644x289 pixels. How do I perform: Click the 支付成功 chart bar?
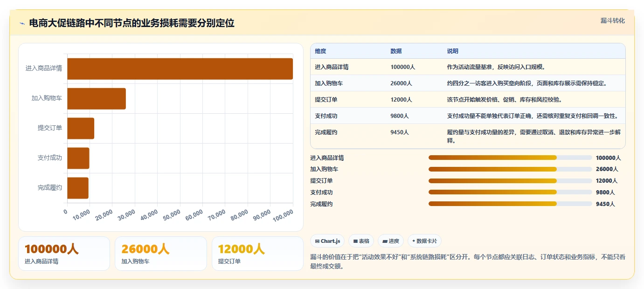tap(78, 158)
